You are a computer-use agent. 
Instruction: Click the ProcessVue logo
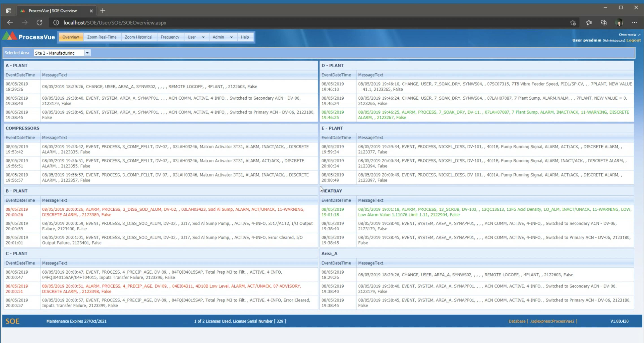click(x=28, y=37)
